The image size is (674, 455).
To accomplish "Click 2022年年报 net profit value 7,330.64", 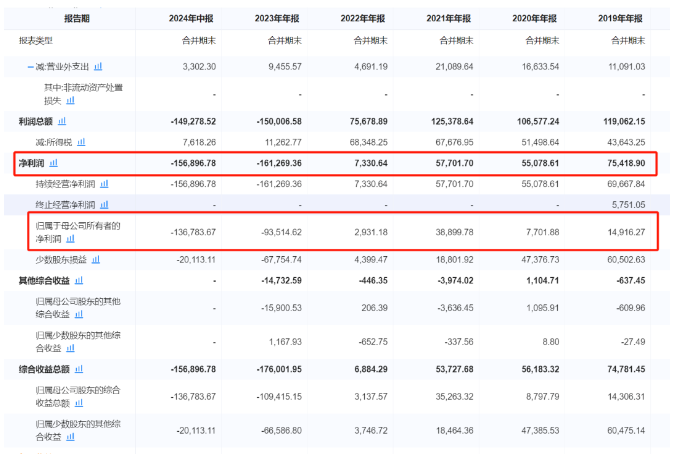I will (371, 163).
